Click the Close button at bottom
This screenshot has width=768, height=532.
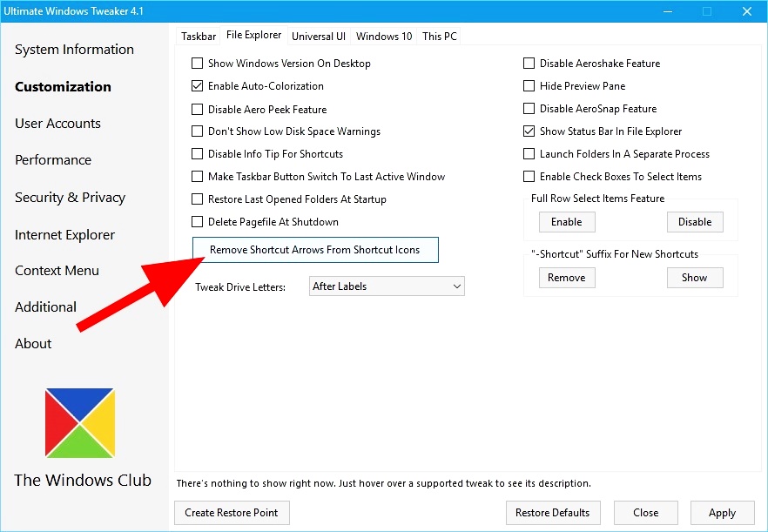pos(645,512)
